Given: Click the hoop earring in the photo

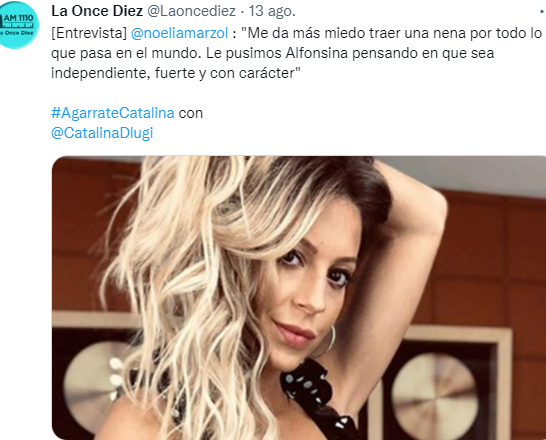Looking at the screenshot, I should [327, 341].
